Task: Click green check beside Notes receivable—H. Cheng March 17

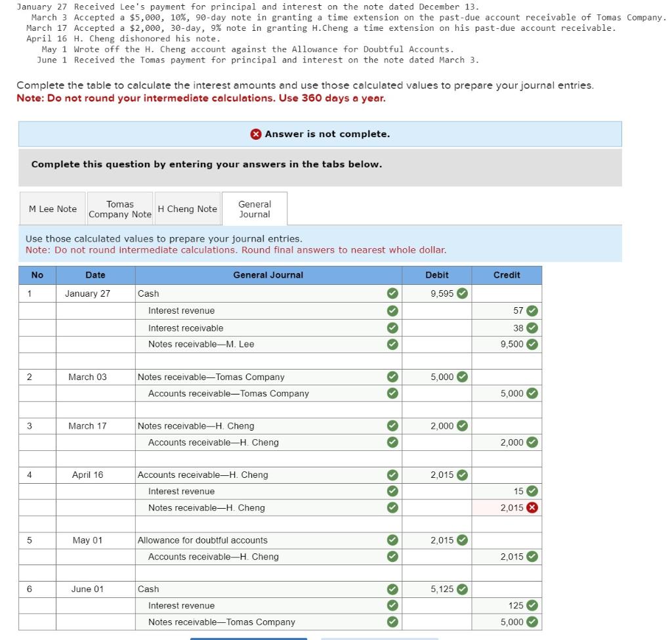Action: (392, 425)
